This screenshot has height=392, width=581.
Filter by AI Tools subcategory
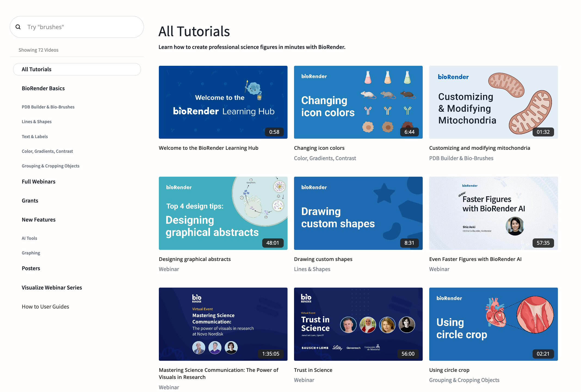point(29,238)
